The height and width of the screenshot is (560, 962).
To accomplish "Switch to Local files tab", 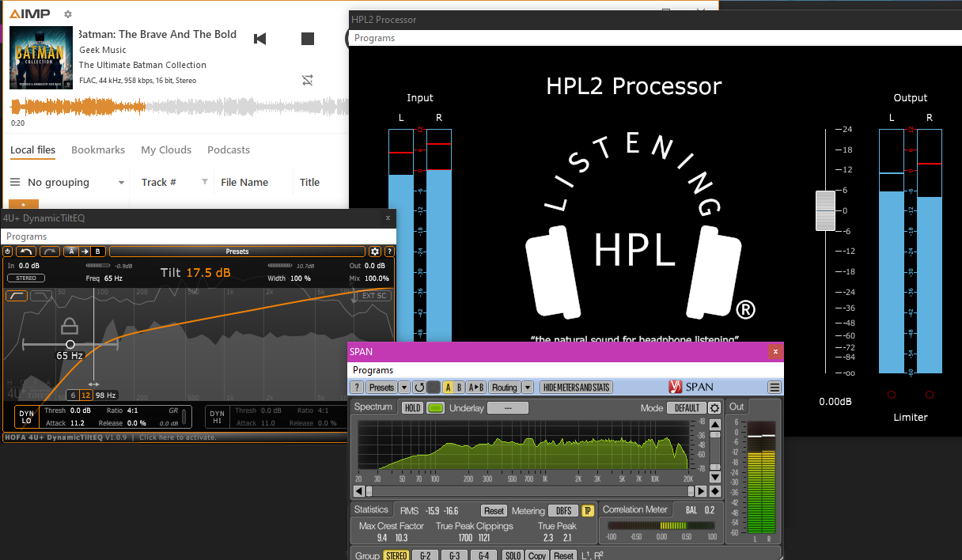I will click(32, 149).
